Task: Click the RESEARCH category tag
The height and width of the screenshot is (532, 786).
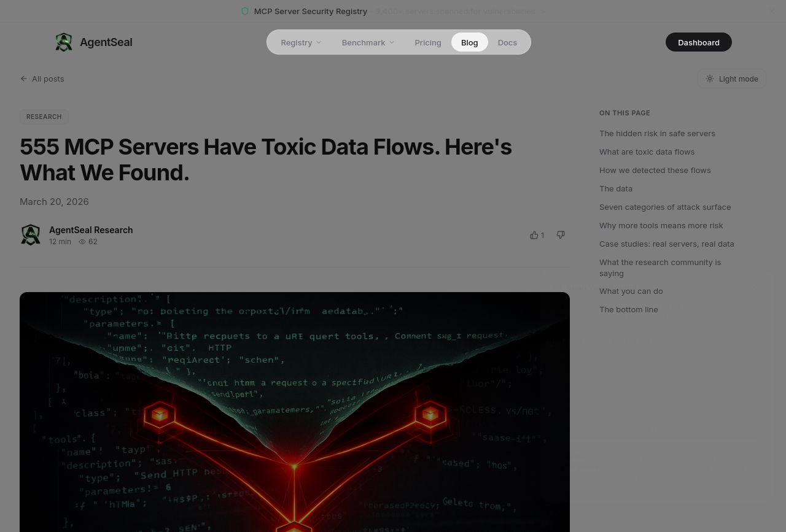Action: tap(44, 117)
